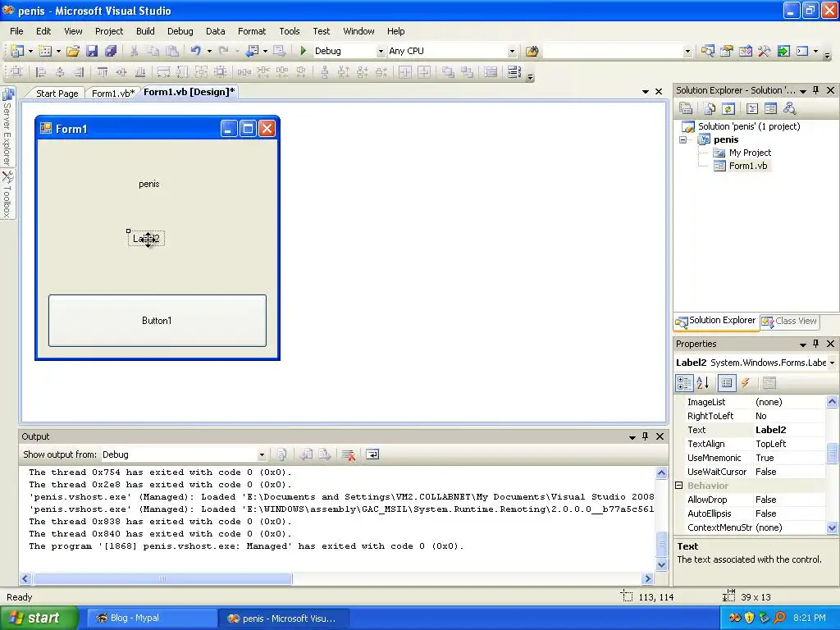
Task: Click the Start Page green arrow icon
Action: 783,51
